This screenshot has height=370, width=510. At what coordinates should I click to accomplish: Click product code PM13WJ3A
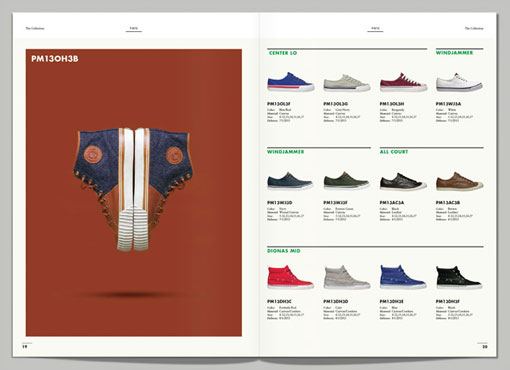point(448,104)
